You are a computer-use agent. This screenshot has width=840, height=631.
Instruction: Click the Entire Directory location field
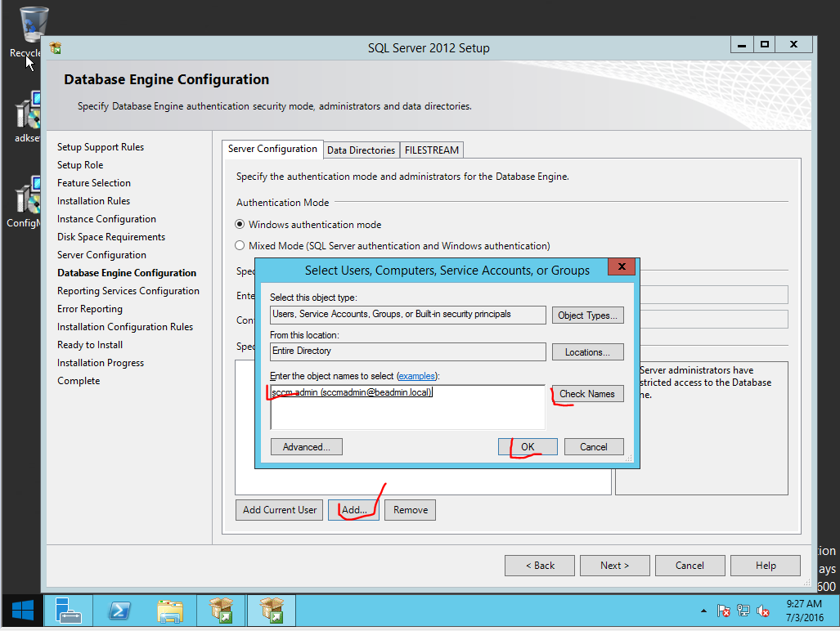pyautogui.click(x=407, y=351)
